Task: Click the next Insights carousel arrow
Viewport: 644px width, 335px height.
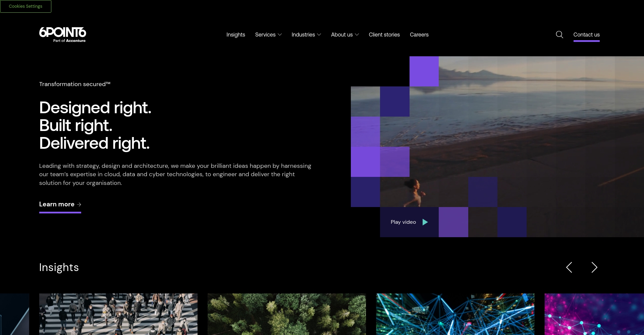Action: [594, 267]
